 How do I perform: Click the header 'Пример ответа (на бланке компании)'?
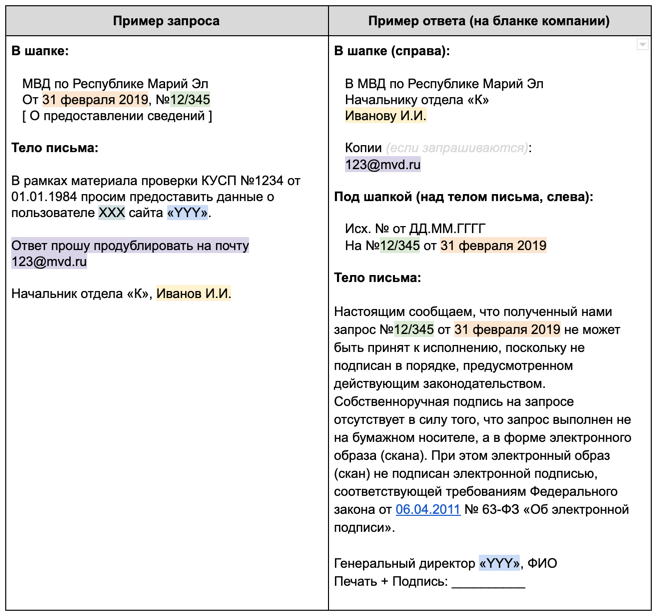(x=489, y=21)
